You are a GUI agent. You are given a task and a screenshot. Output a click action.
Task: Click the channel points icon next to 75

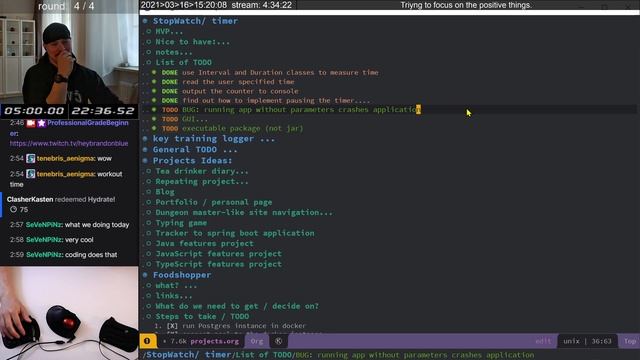pyautogui.click(x=13, y=209)
